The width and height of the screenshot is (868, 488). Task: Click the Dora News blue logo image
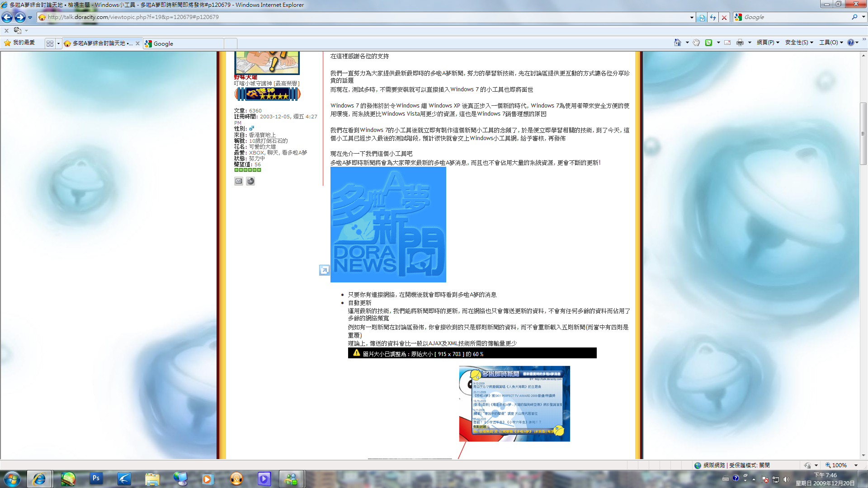388,225
